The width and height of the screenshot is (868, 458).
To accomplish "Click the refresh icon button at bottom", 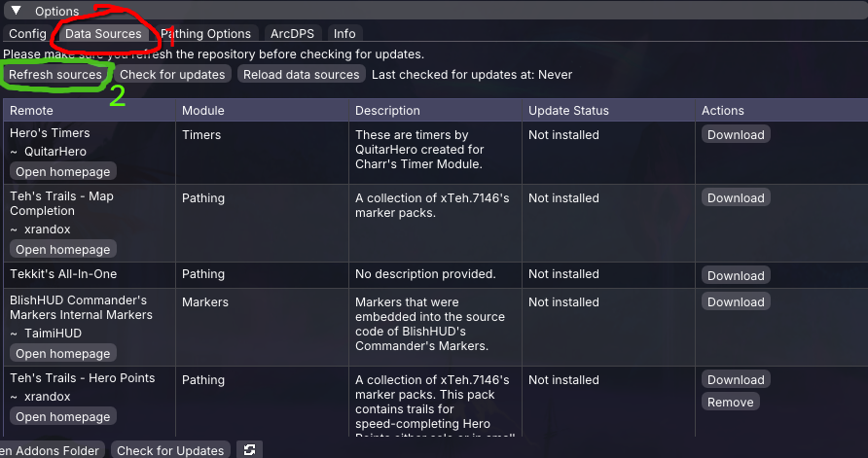I will (249, 449).
